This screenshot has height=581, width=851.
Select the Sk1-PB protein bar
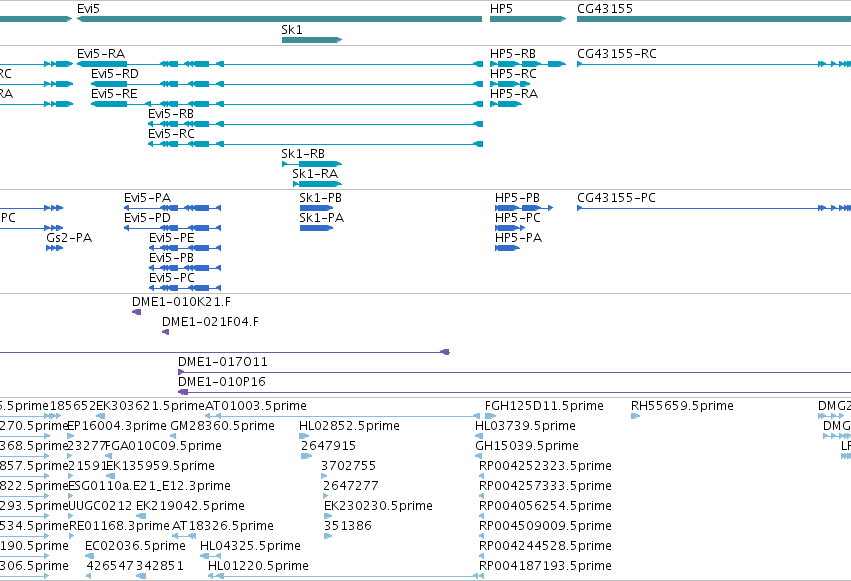coord(316,208)
